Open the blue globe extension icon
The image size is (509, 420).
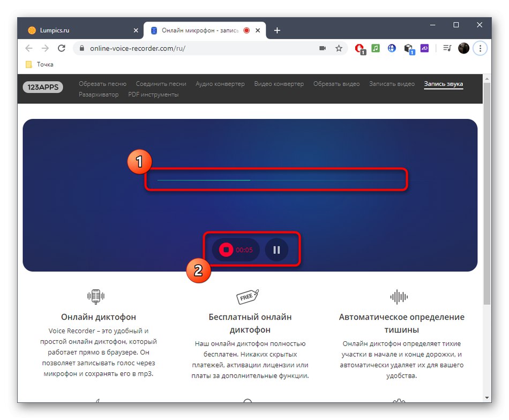[392, 48]
